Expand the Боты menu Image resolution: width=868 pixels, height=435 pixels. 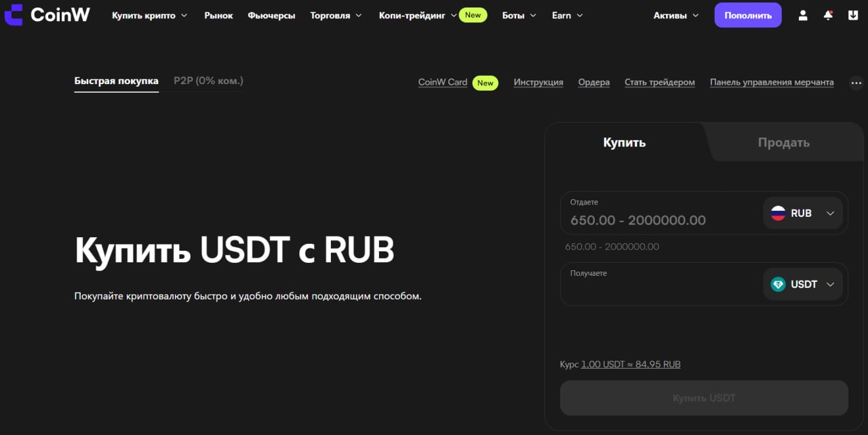point(519,15)
